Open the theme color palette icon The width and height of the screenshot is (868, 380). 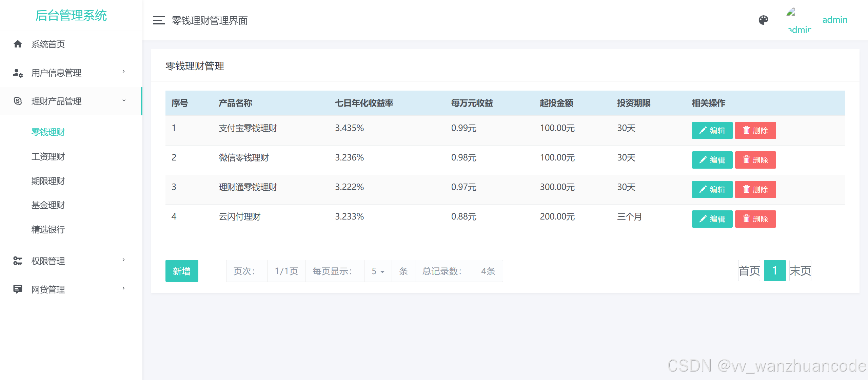click(763, 20)
